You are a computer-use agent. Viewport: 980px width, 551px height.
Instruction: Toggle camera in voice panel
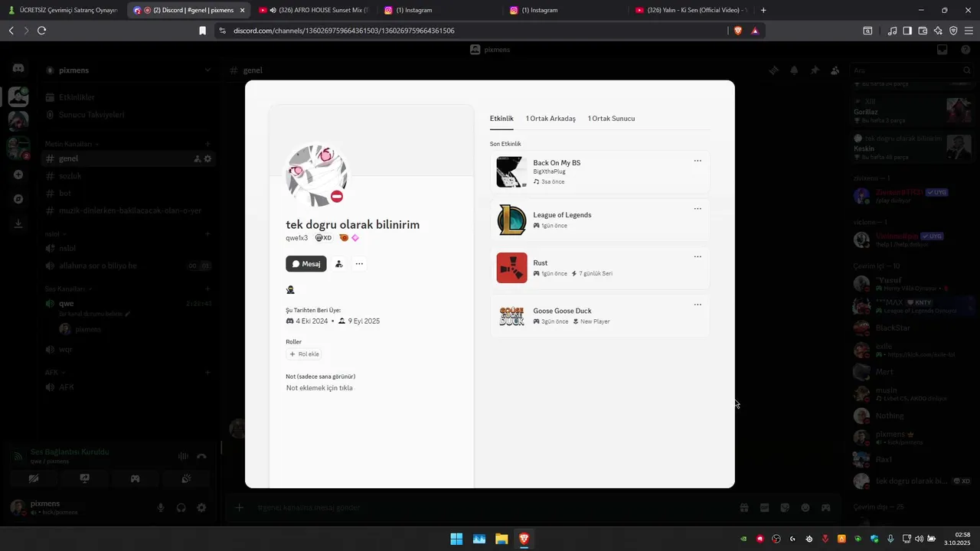[34, 479]
